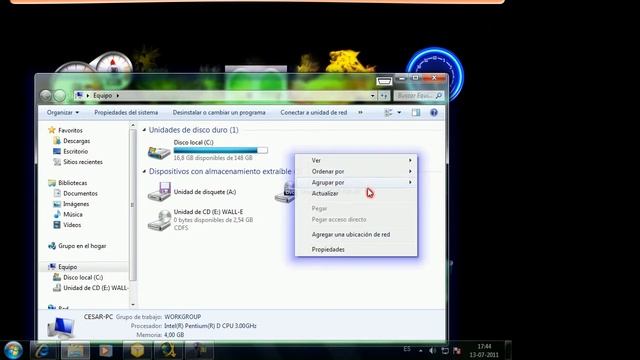
Task: Open the help question mark icon
Action: [x=434, y=113]
